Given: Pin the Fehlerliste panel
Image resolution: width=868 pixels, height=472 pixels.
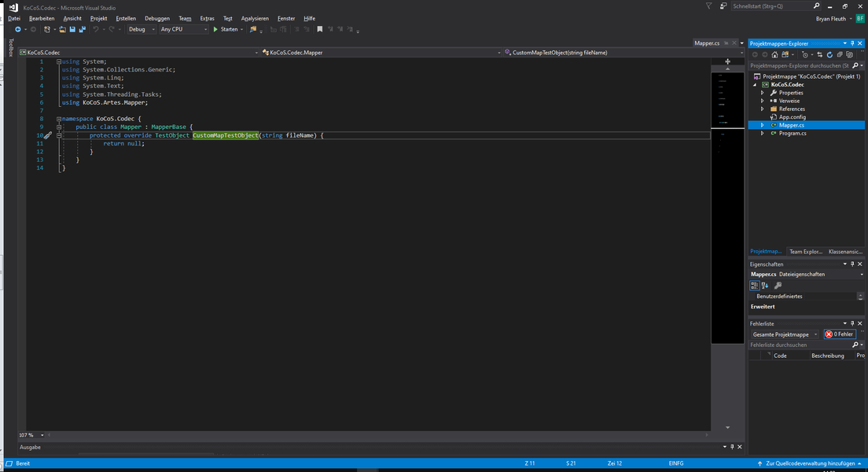Looking at the screenshot, I should point(852,323).
